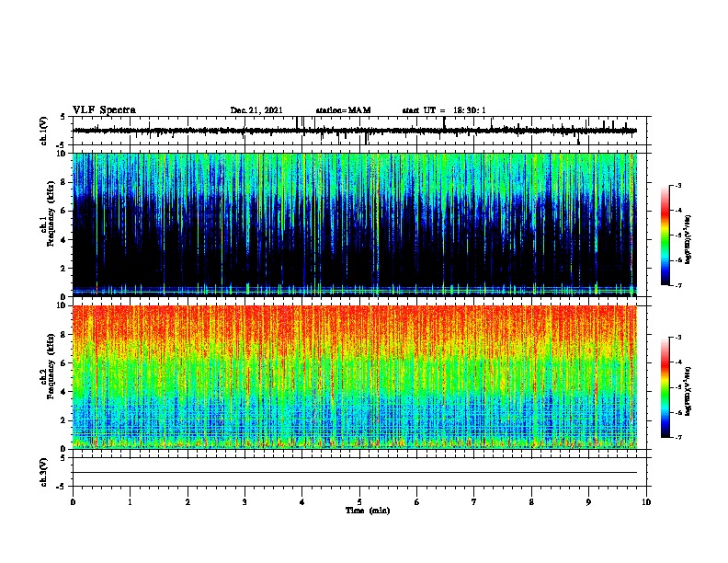Click the time axis tick label "10"

pos(646,502)
